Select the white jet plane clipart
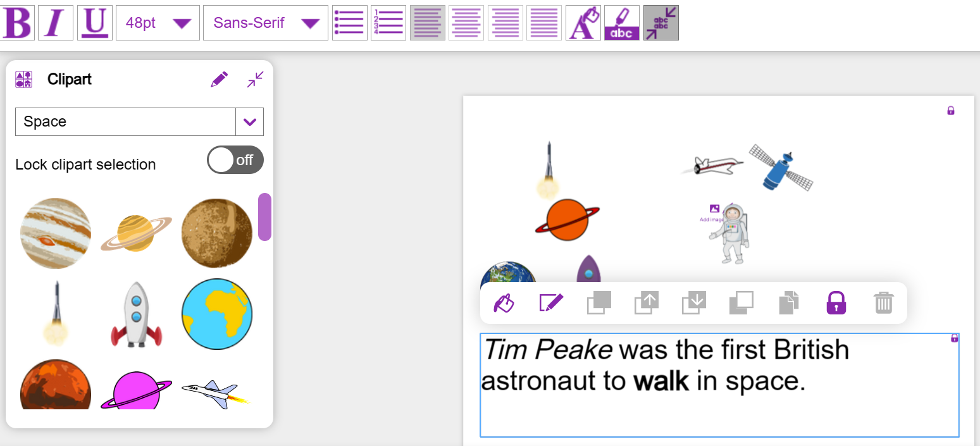Viewport: 980px width, 446px height. (216, 394)
